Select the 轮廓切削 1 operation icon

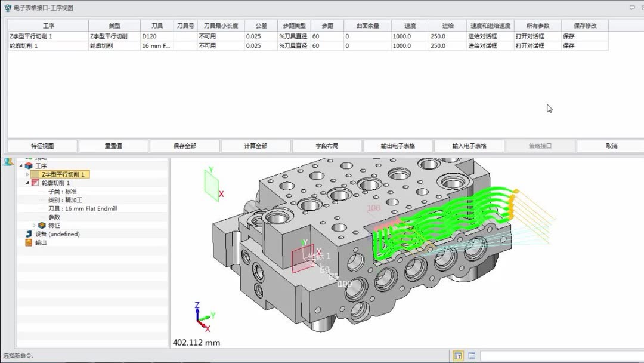[x=35, y=183]
